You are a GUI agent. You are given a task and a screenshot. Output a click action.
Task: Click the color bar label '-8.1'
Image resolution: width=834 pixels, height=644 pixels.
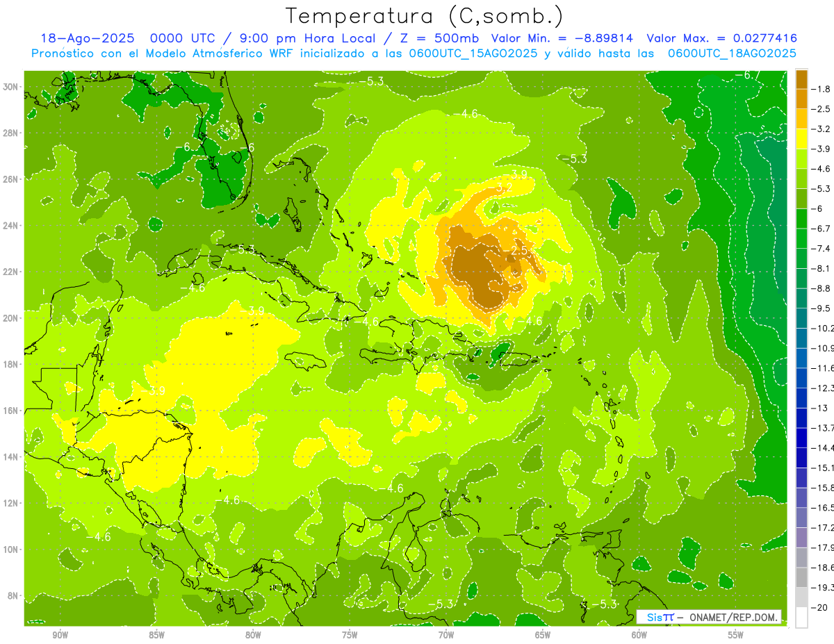tap(821, 268)
